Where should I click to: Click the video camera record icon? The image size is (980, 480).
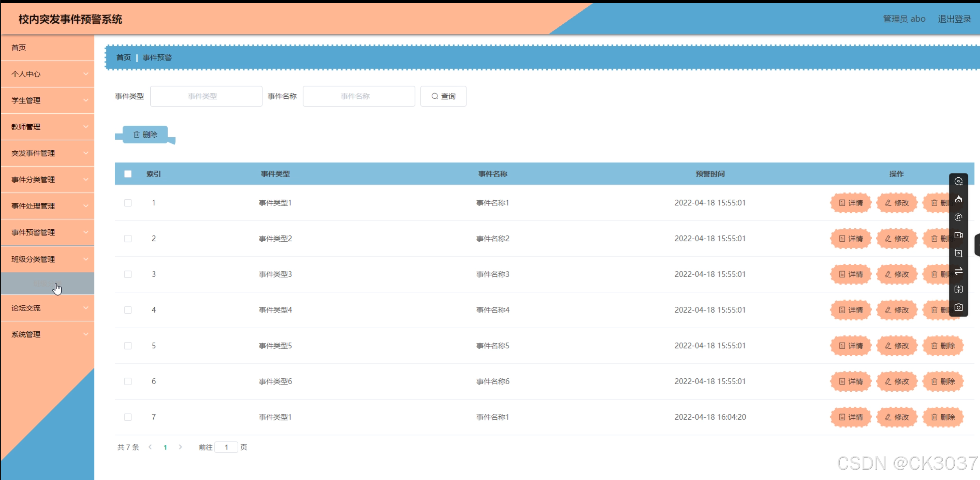[x=958, y=235]
